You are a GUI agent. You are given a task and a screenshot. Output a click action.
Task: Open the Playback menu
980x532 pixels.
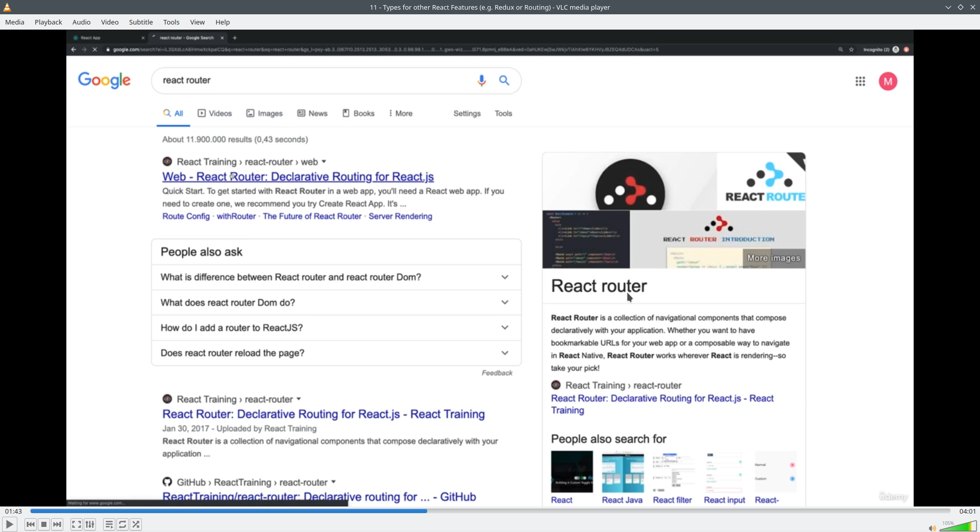point(48,22)
